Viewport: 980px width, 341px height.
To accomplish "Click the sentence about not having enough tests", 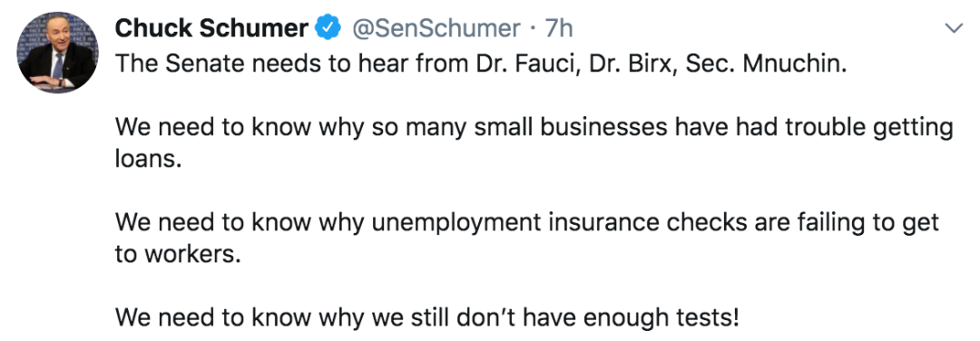I will tap(426, 318).
